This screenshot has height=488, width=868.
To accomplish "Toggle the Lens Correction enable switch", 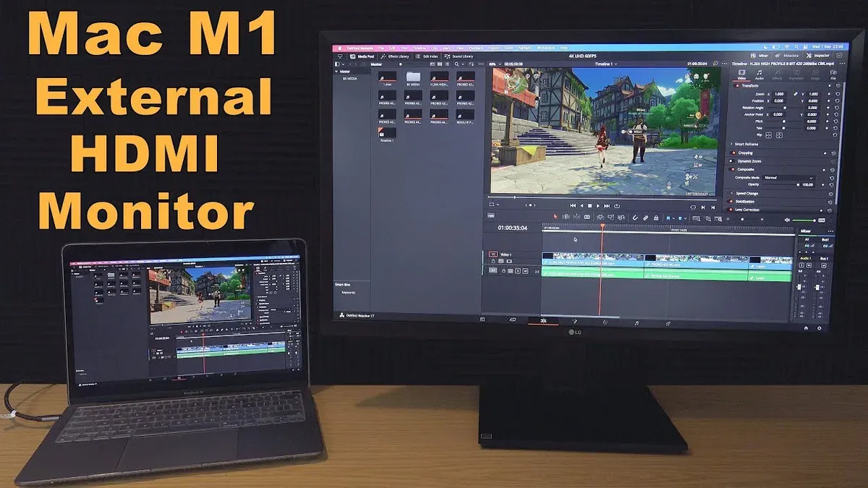I will point(730,210).
